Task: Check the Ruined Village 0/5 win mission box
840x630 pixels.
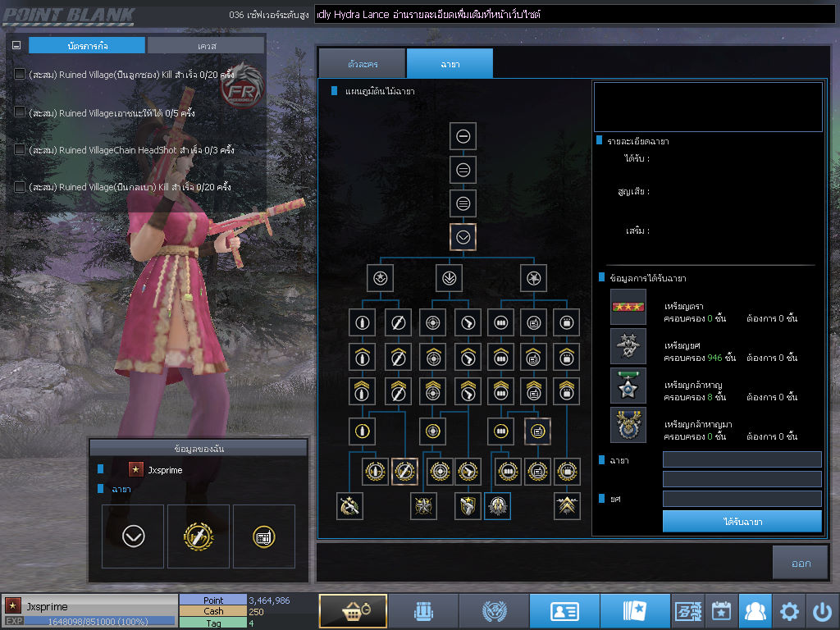Action: click(20, 112)
